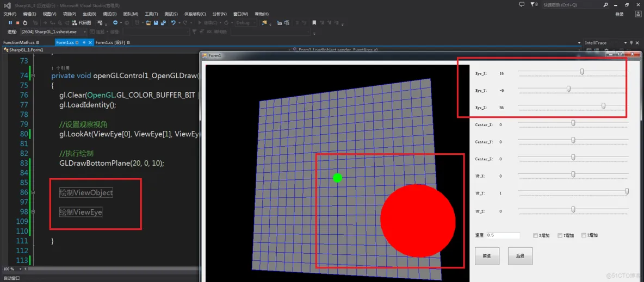
Task: Open the 编辑(E) menu
Action: coord(29,14)
